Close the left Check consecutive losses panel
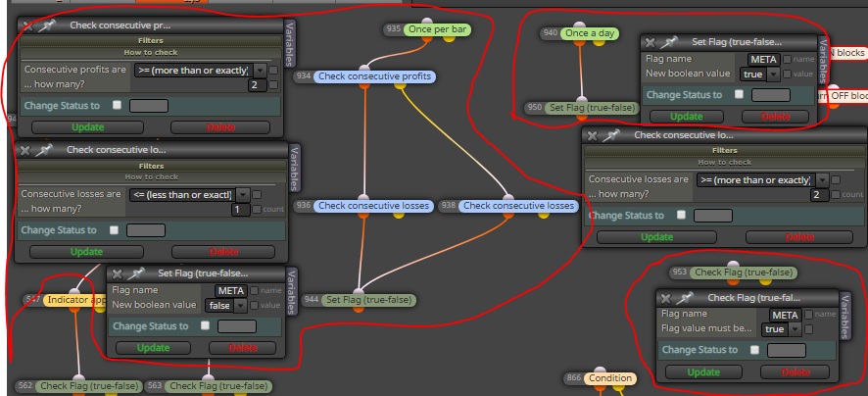The width and height of the screenshot is (868, 396). click(25, 150)
